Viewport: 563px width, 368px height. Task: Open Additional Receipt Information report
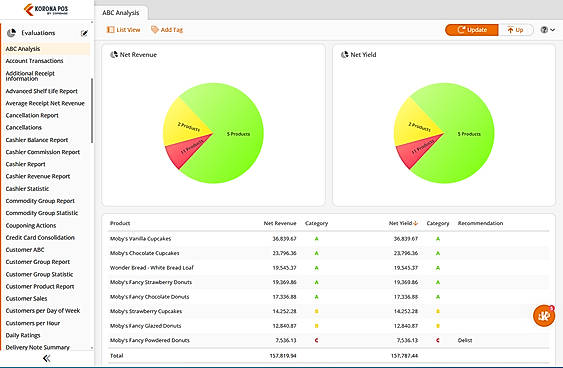30,76
